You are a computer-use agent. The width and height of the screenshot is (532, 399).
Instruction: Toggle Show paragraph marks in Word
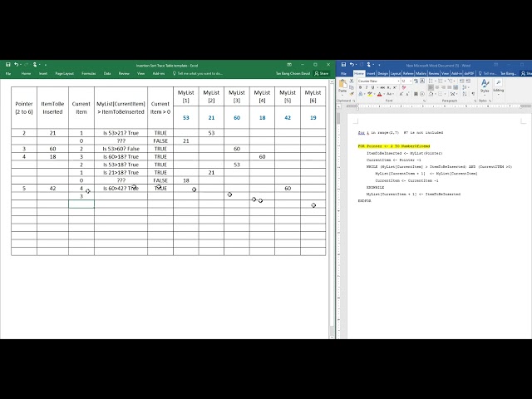click(x=473, y=94)
